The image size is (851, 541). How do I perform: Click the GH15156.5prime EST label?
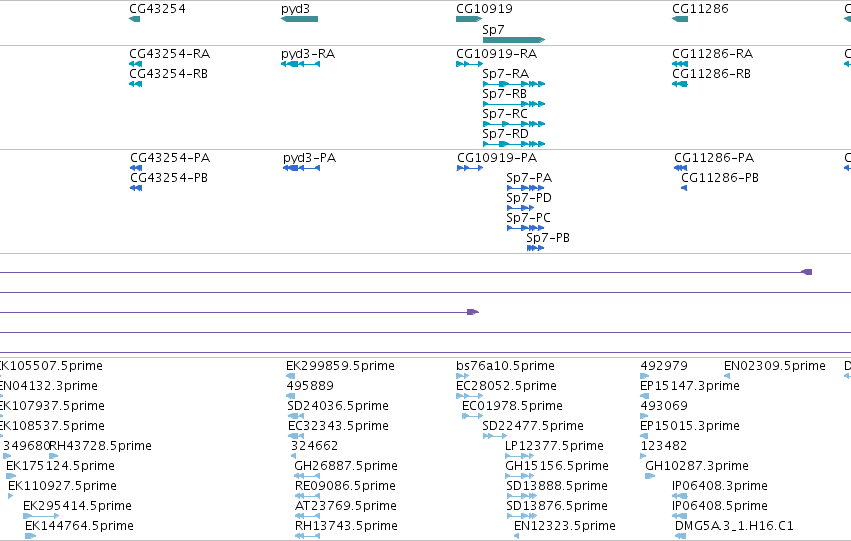pos(557,466)
